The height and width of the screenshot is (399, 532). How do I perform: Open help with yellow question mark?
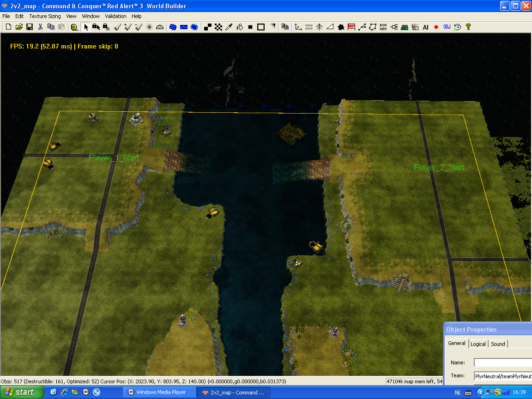tap(468, 27)
